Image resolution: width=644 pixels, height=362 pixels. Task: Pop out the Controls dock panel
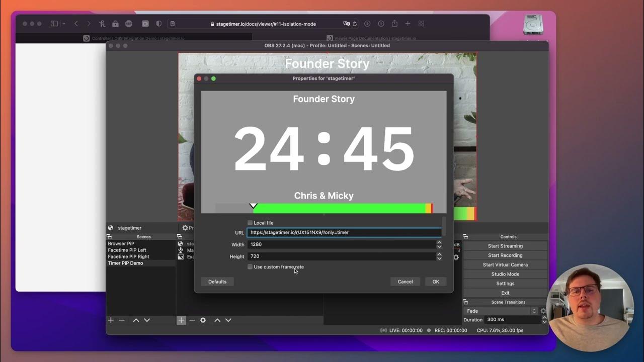[x=465, y=237]
